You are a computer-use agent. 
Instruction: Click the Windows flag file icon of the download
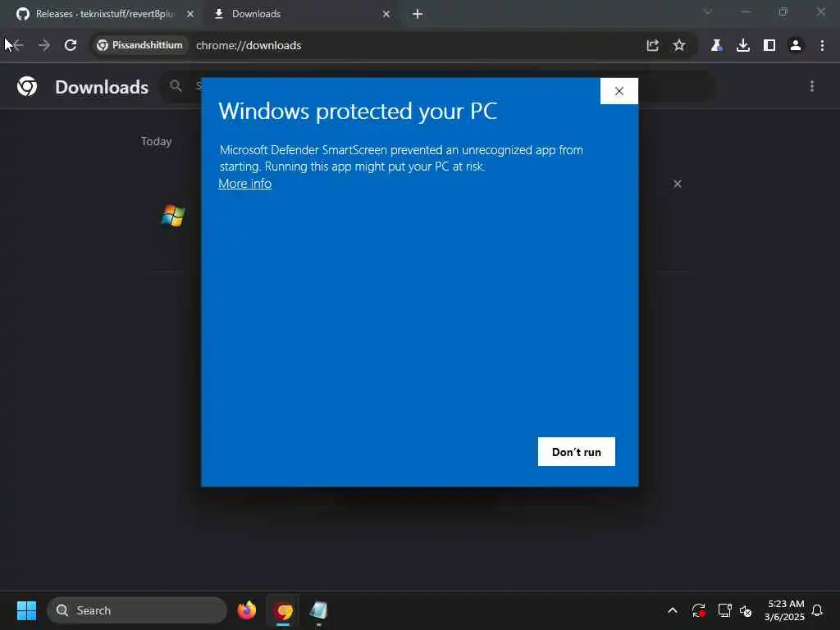click(173, 216)
